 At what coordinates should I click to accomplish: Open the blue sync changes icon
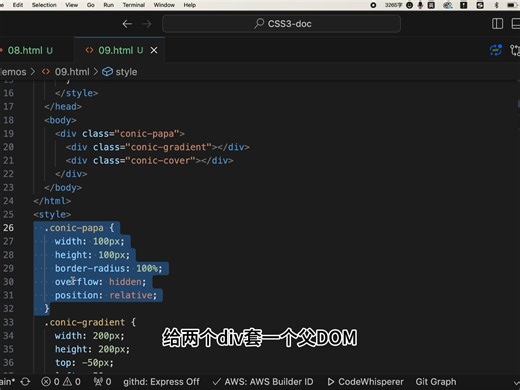pyautogui.click(x=496, y=50)
